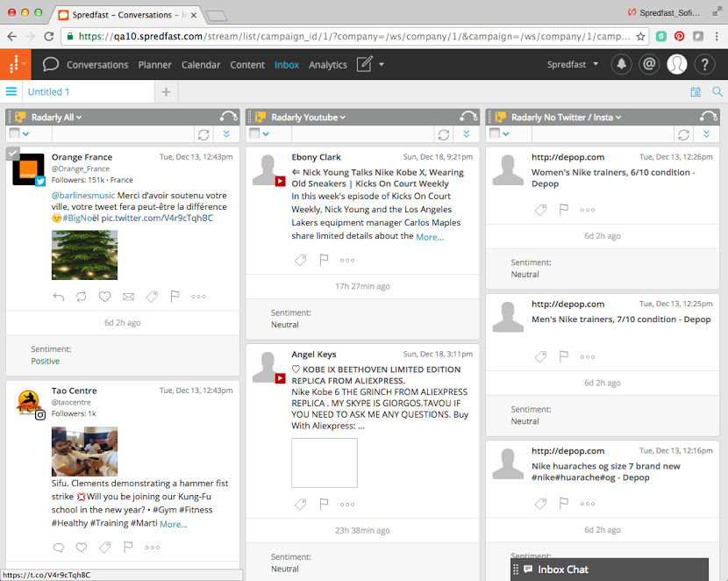
Task: Switch to the Analytics menu
Action: coord(328,65)
